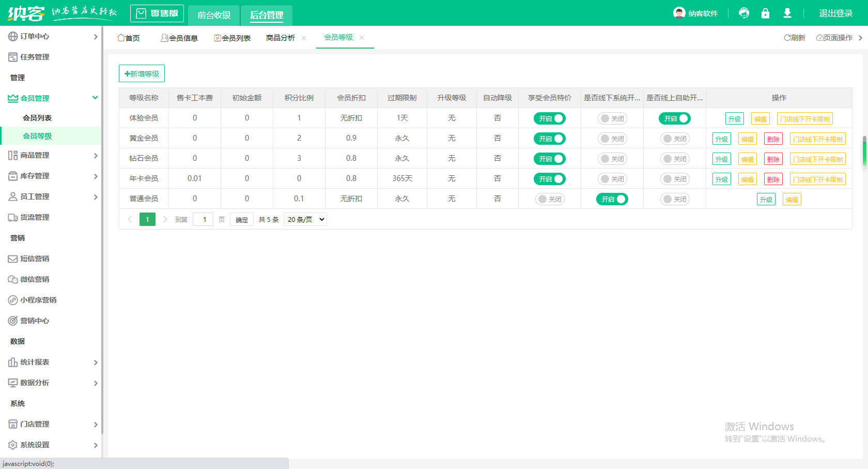868x469 pixels.
Task: Open 小程序营销 in the sidebar
Action: pyautogui.click(x=38, y=300)
